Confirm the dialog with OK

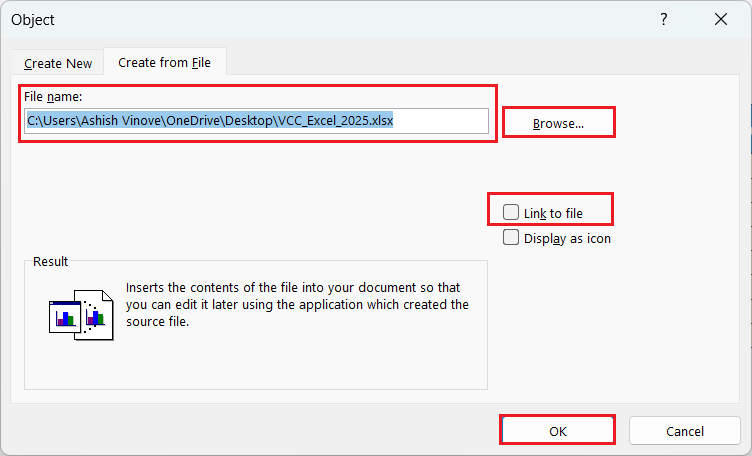pos(558,431)
